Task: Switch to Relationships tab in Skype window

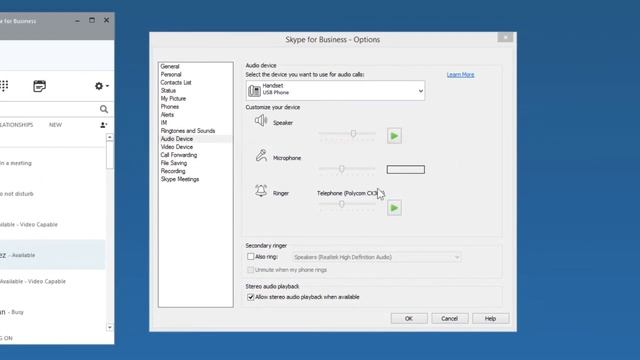Action: point(17,125)
